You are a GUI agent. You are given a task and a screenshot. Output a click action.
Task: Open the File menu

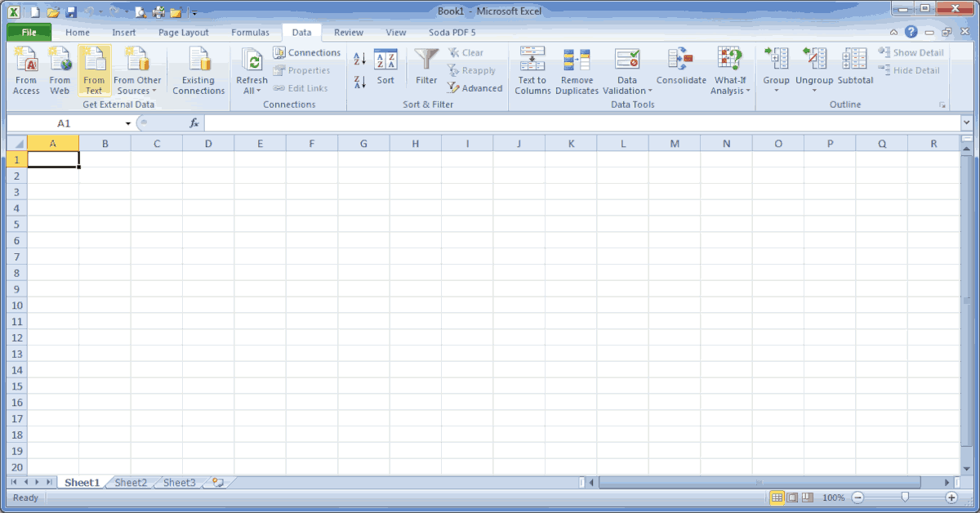[28, 32]
